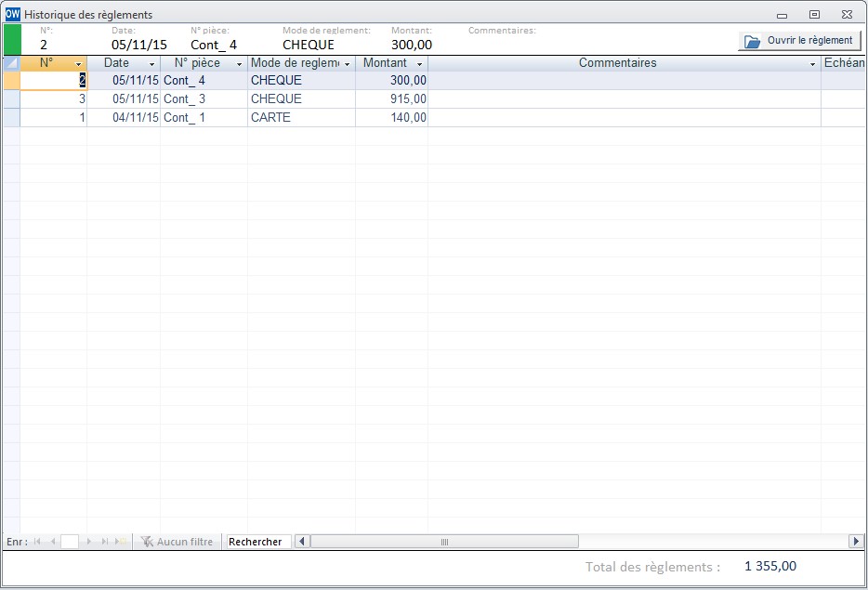Click the horizontal scrollbar right arrow
This screenshot has height=590, width=868.
(x=856, y=542)
